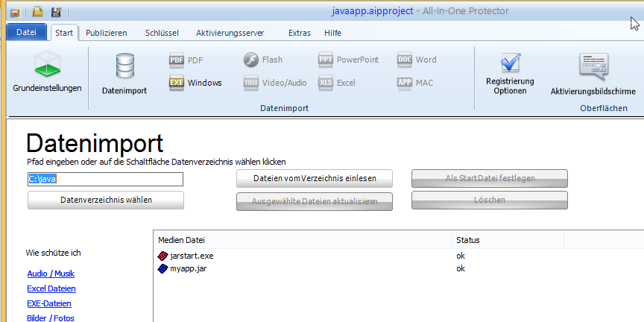Choose the PDF import type
The height and width of the screenshot is (322, 644).
point(186,60)
